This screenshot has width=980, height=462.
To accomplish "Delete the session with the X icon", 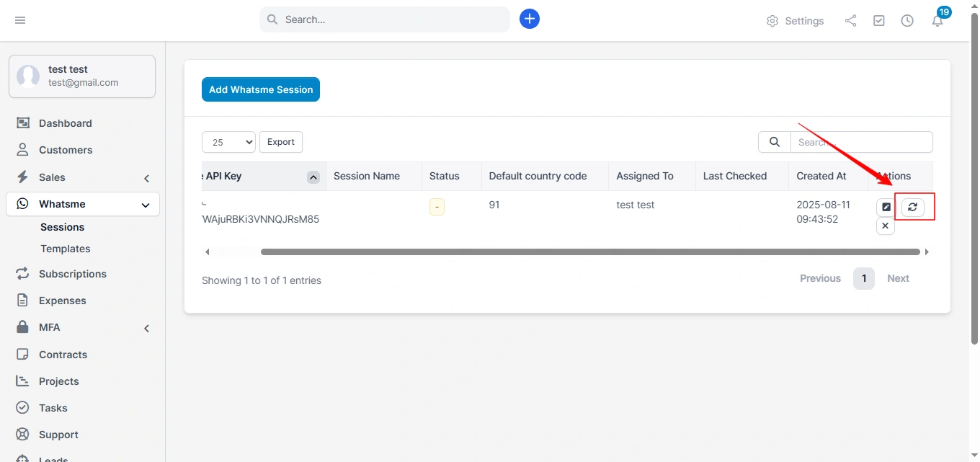I will (886, 226).
